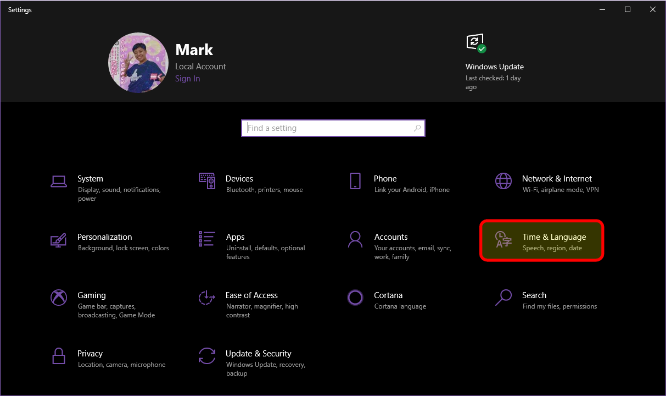Click the 'Last checked: 1 day ago' text
This screenshot has height=396, width=666.
[x=493, y=82]
